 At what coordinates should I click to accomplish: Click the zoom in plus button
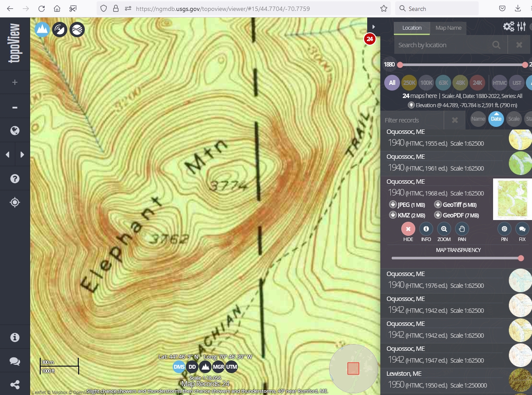[x=15, y=82]
